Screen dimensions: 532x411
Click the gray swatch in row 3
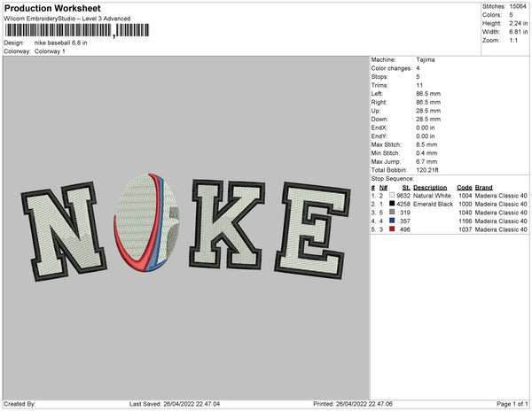(392, 212)
